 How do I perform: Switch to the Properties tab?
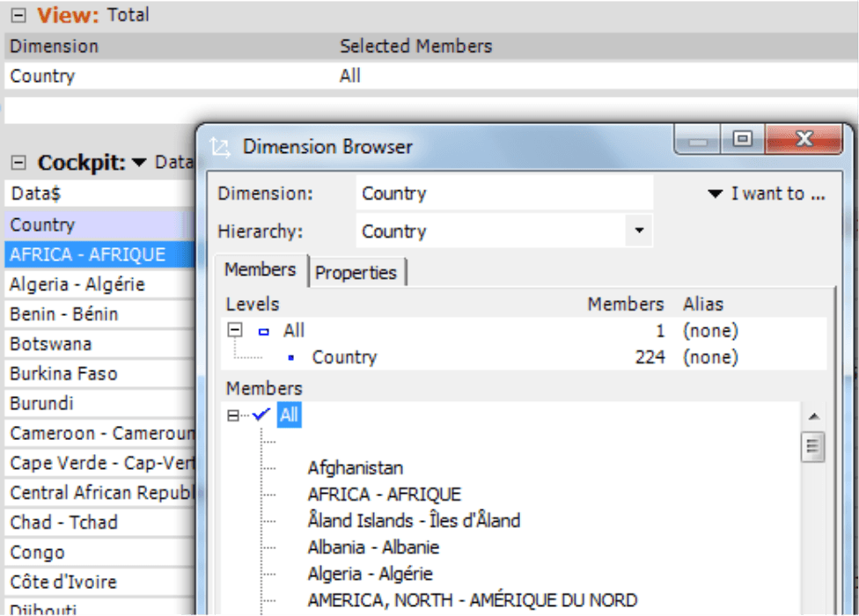click(x=356, y=272)
